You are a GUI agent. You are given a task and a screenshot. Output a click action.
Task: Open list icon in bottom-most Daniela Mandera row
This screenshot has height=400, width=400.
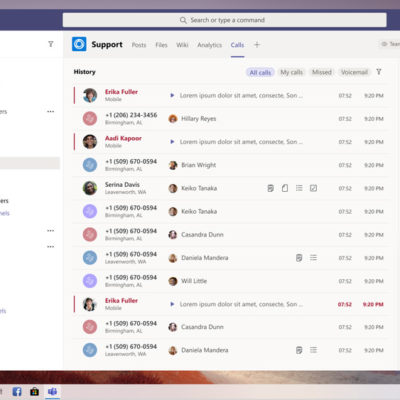313,350
